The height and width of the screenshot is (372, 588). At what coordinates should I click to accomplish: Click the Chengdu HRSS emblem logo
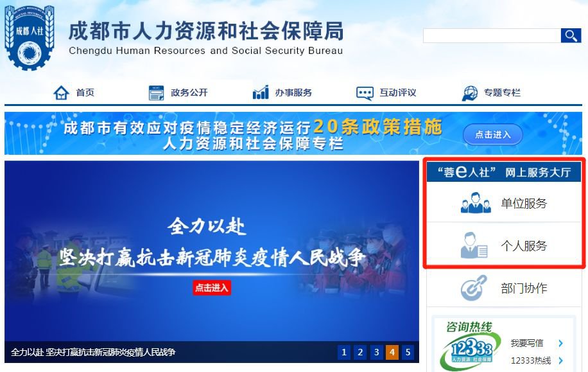click(29, 37)
